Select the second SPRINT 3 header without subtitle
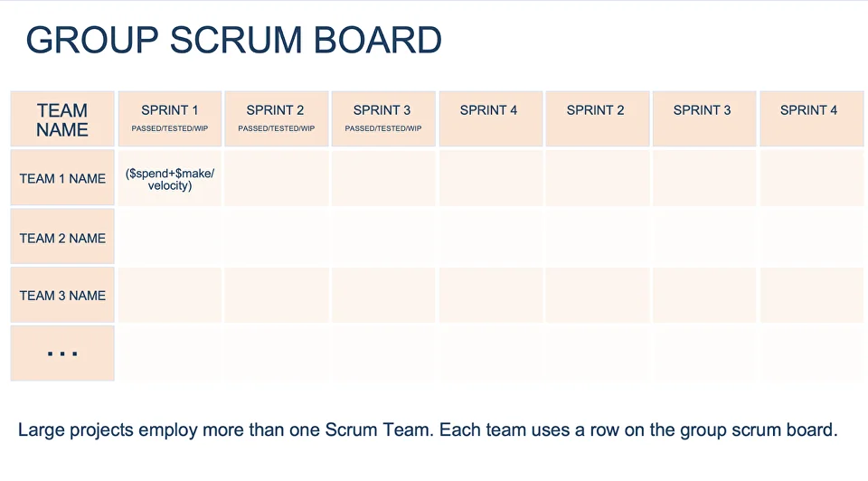This screenshot has height=481, width=868. [x=704, y=119]
